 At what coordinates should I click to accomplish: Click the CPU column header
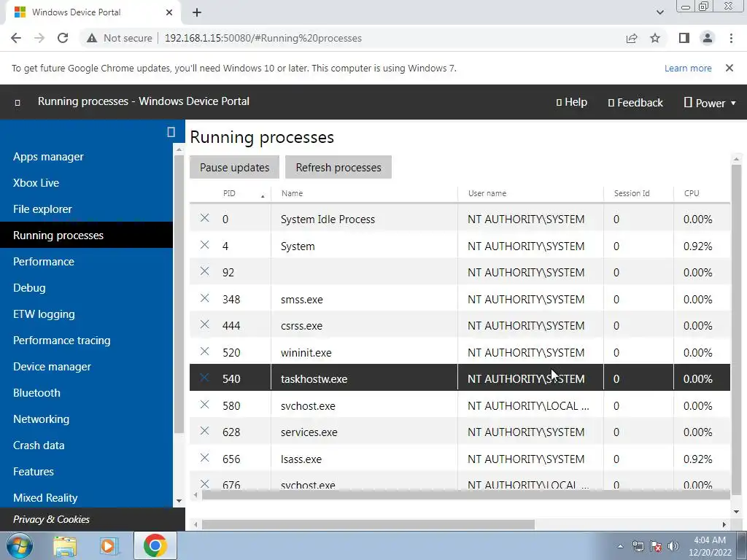[692, 193]
